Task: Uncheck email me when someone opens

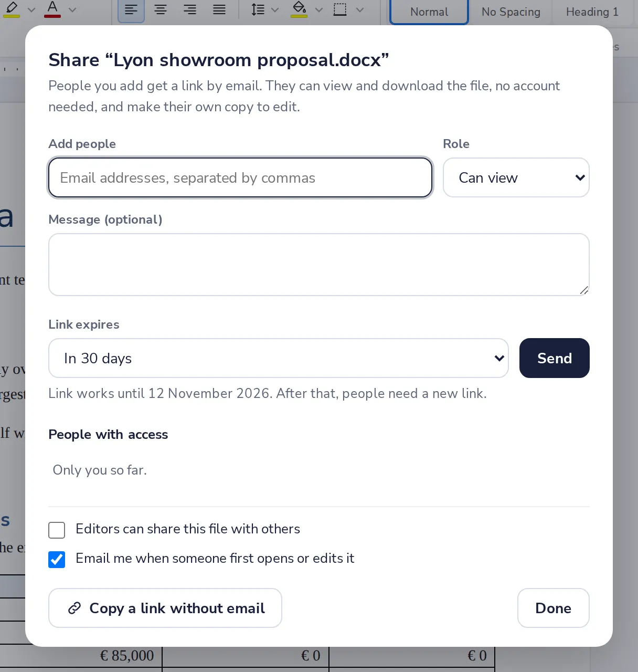Action: pos(57,560)
